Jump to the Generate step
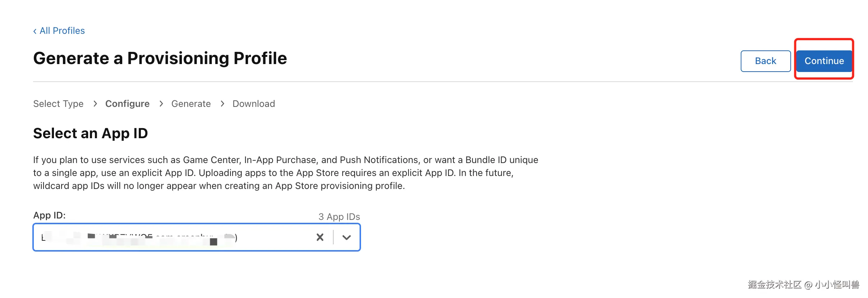Image resolution: width=868 pixels, height=298 pixels. [x=191, y=104]
